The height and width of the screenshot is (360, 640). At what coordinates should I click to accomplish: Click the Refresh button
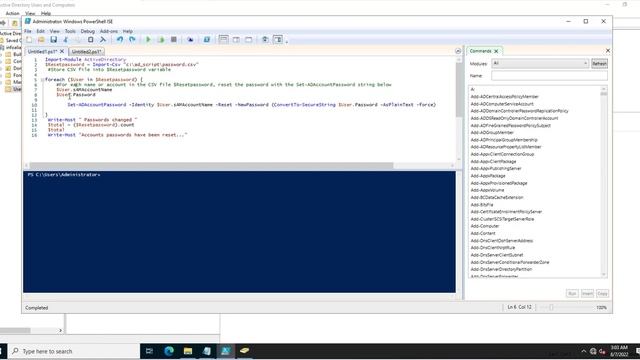(599, 64)
